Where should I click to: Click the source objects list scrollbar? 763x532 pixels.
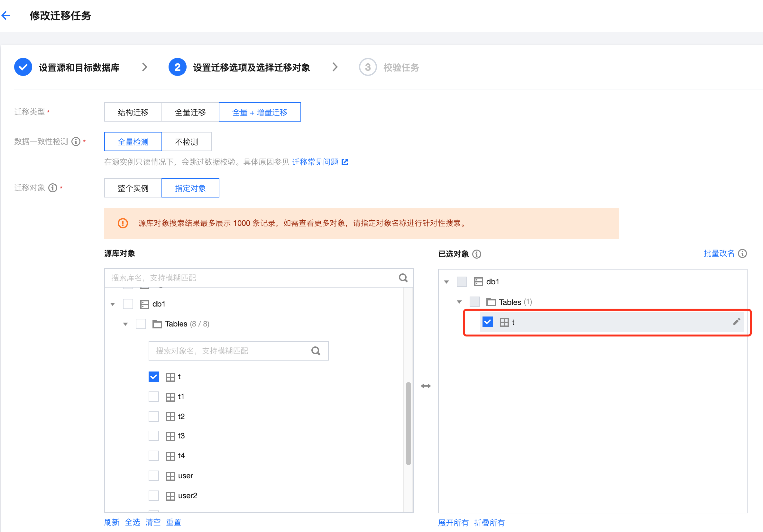[408, 423]
